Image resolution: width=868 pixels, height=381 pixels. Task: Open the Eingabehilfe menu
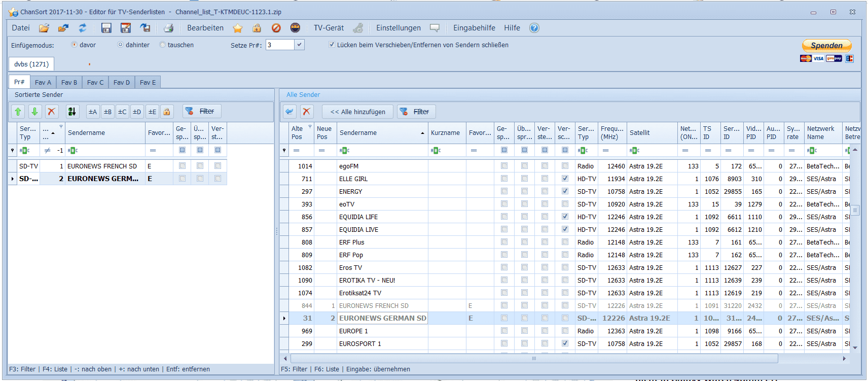[474, 28]
